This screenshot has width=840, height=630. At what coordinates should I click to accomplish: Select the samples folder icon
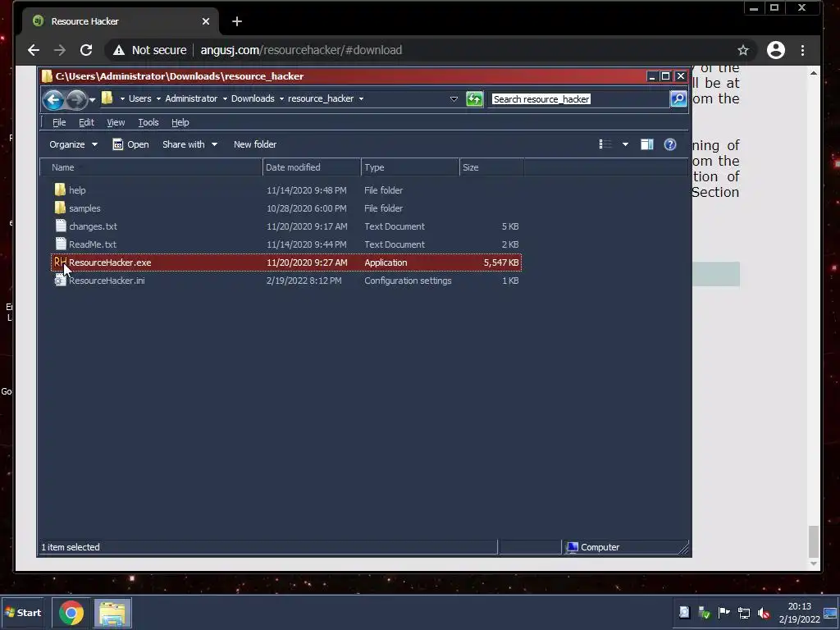tap(60, 208)
